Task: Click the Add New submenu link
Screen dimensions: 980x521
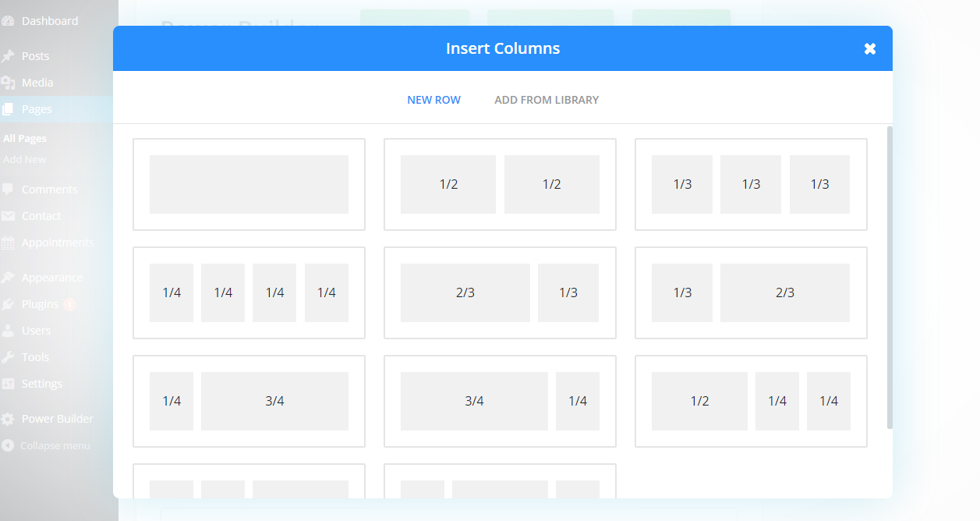Action: tap(25, 159)
